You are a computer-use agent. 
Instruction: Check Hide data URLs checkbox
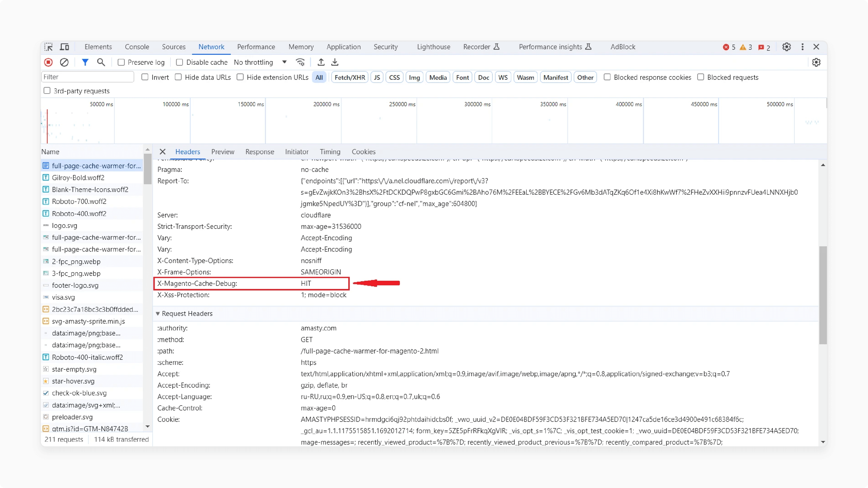[178, 77]
